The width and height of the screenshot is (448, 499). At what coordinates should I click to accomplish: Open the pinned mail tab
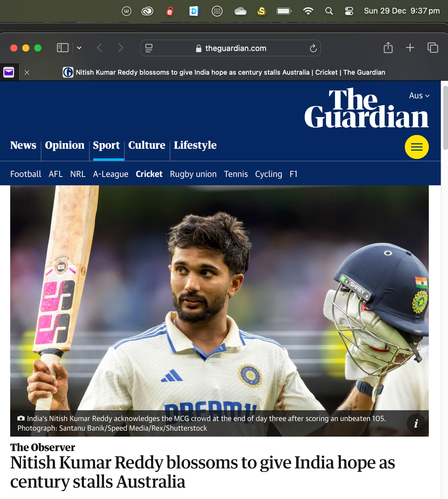pyautogui.click(x=9, y=72)
